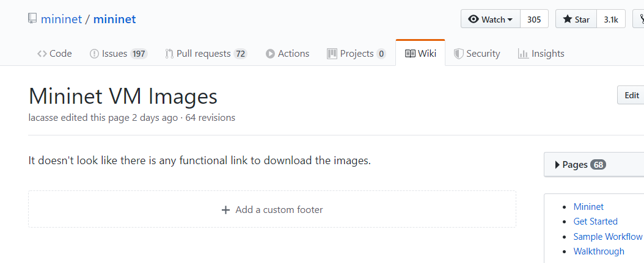Click the repository book icon
Image resolution: width=644 pixels, height=263 pixels.
(x=32, y=19)
